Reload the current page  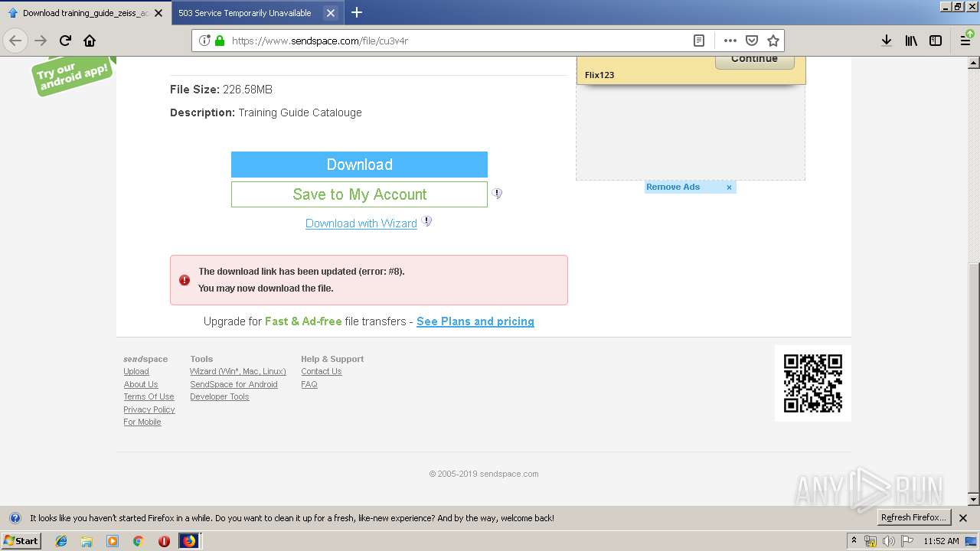tap(65, 41)
